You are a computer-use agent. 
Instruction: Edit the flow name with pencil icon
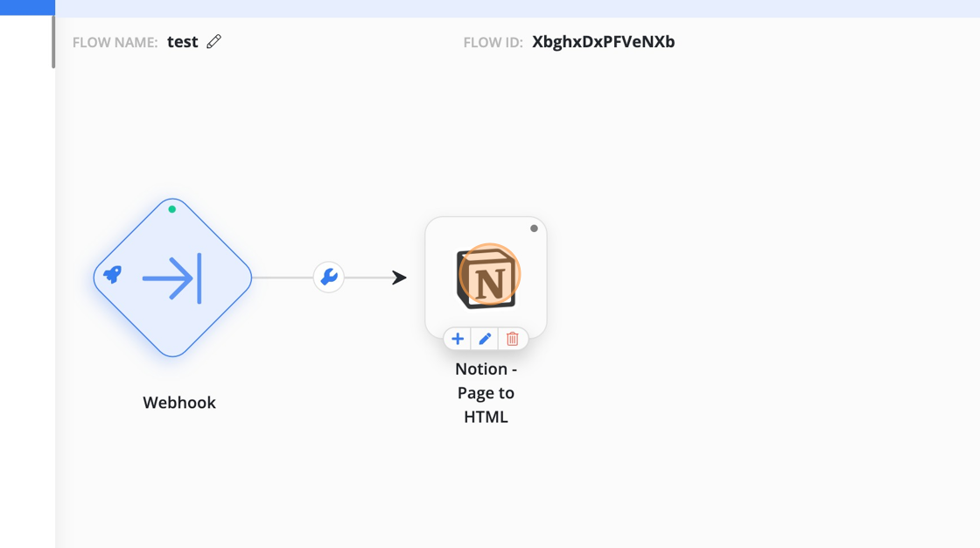click(x=213, y=42)
